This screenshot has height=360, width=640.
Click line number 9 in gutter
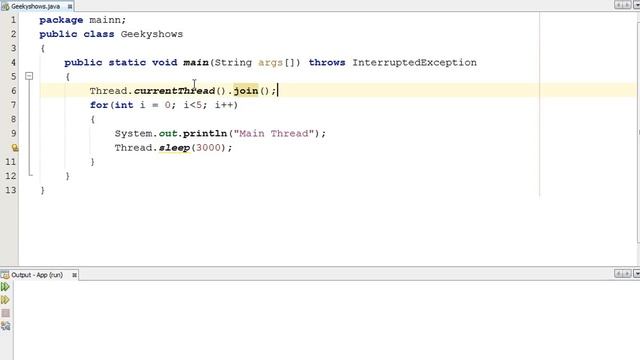click(13, 133)
